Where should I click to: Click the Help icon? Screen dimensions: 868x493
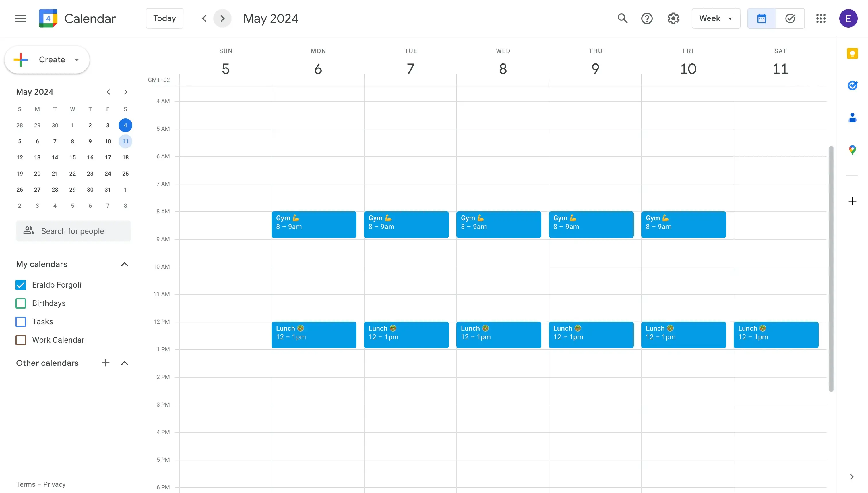click(x=648, y=18)
